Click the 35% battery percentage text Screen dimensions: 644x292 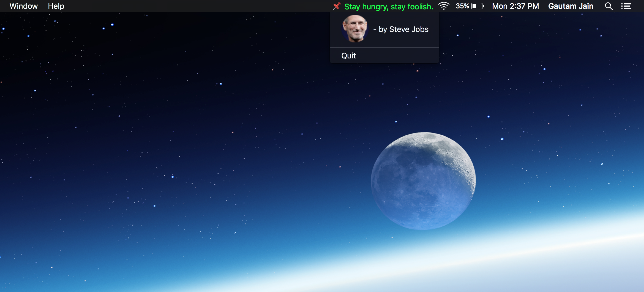(462, 6)
